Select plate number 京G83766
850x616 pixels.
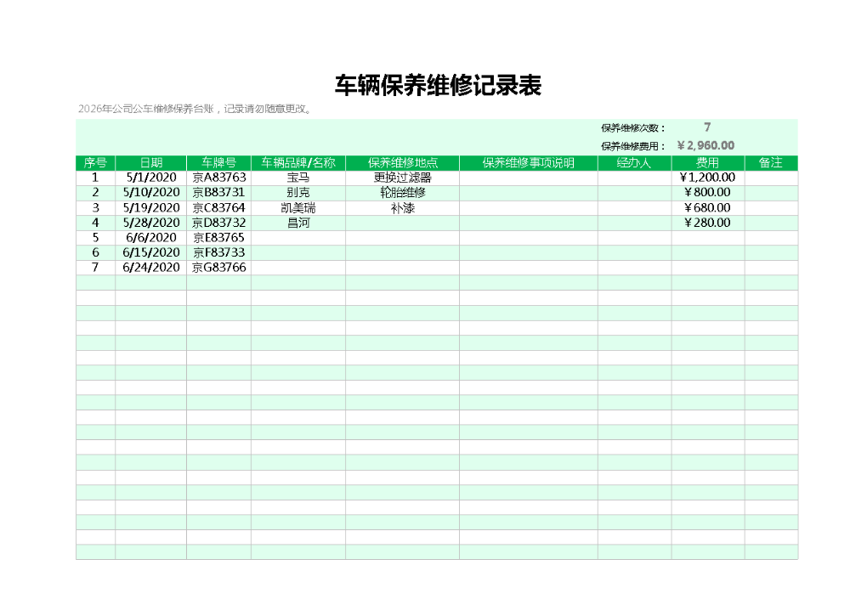click(x=218, y=268)
